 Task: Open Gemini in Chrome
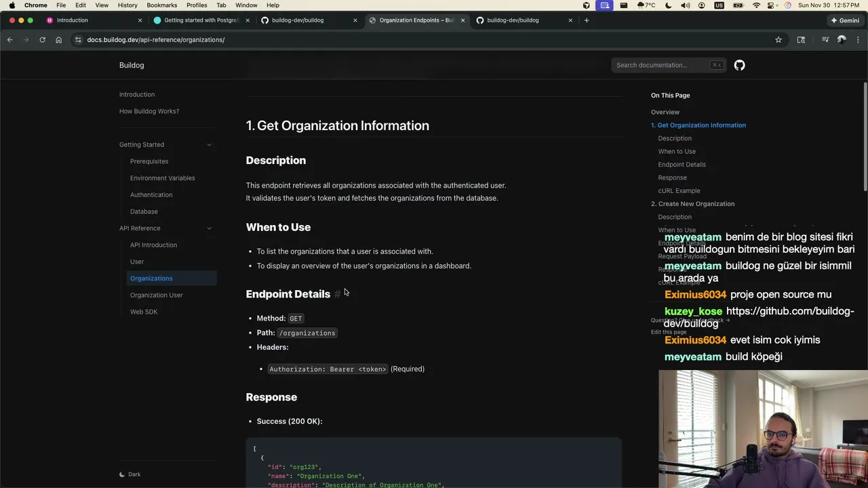pos(845,20)
